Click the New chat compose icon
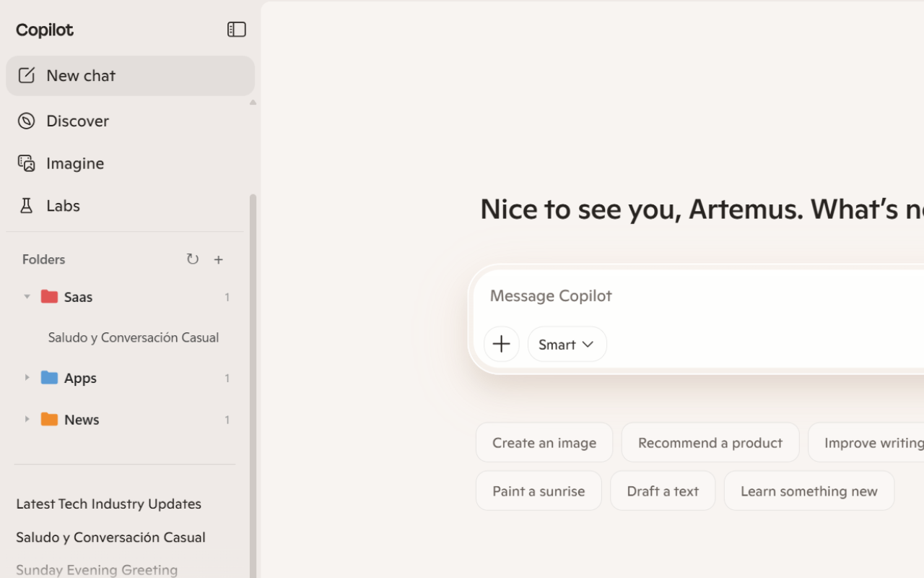The width and height of the screenshot is (924, 578). point(27,75)
